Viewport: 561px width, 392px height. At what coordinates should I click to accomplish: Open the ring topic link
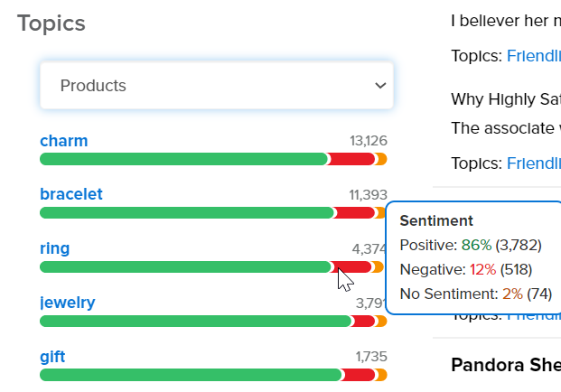pyautogui.click(x=54, y=248)
